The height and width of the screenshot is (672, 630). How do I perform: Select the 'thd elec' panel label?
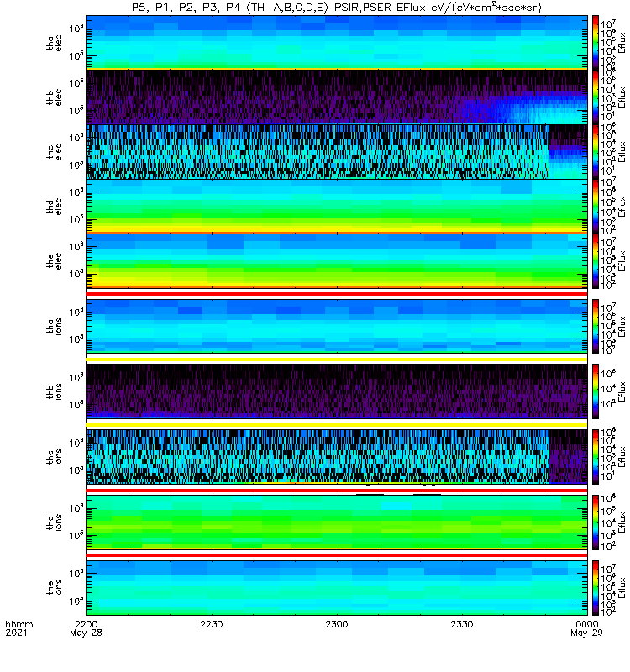click(55, 206)
